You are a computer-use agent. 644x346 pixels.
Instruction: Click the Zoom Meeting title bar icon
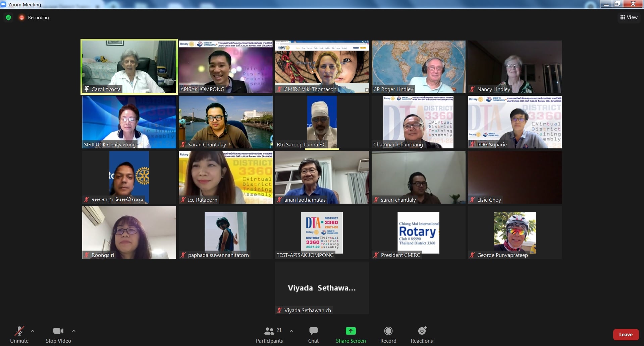4,4
